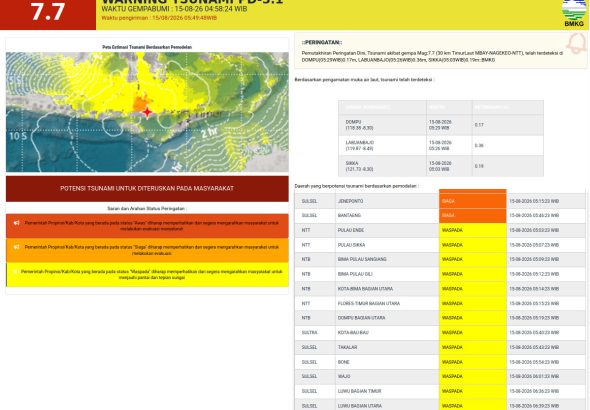Open the tsunami estimation model map
Screen dimensions: 590x410
[x=147, y=112]
